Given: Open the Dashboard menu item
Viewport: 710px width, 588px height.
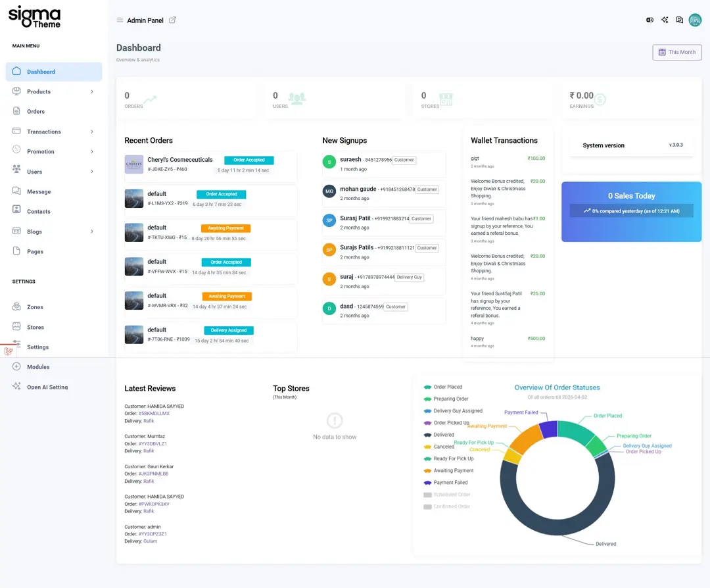Looking at the screenshot, I should 54,72.
